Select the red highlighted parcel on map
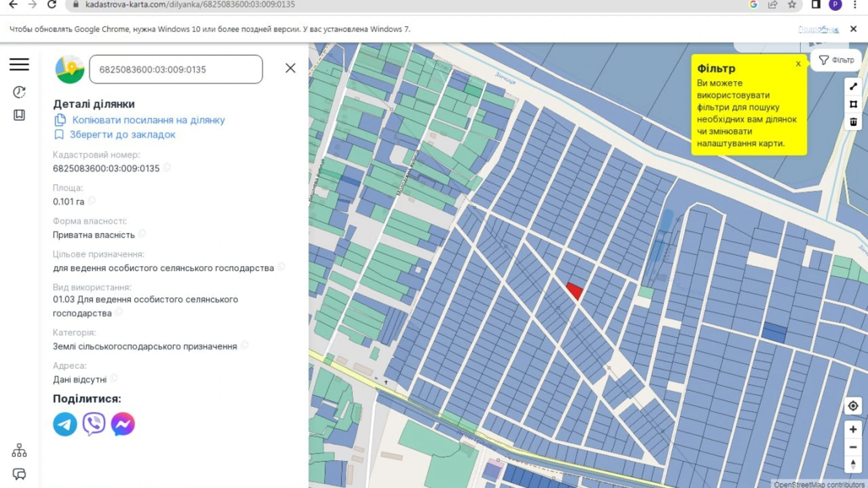This screenshot has height=488, width=868. pos(575,290)
